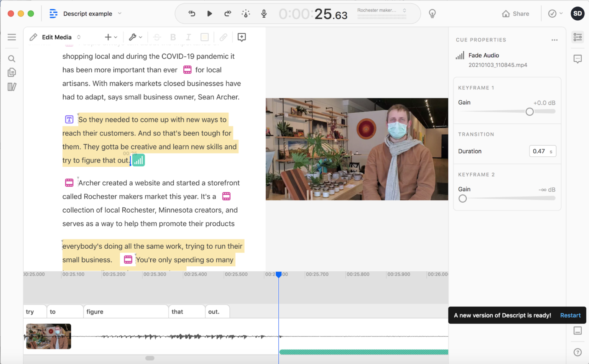This screenshot has width=589, height=364.
Task: Click the 20210103_110845.mp4 file name
Action: (498, 65)
